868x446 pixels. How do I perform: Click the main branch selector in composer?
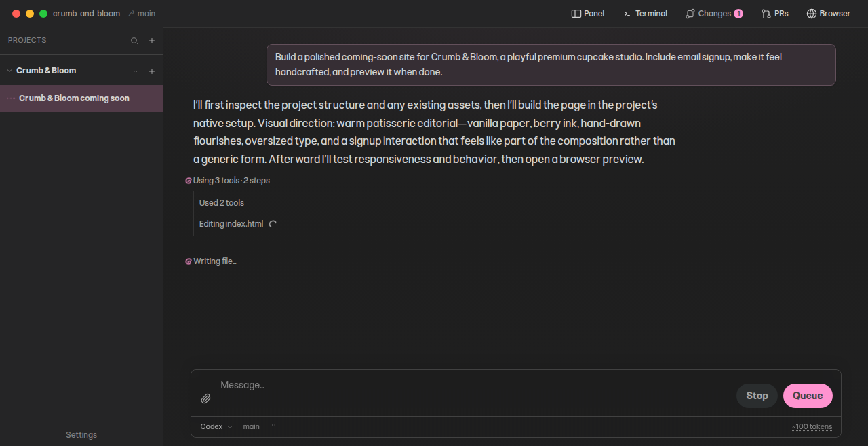pyautogui.click(x=252, y=426)
